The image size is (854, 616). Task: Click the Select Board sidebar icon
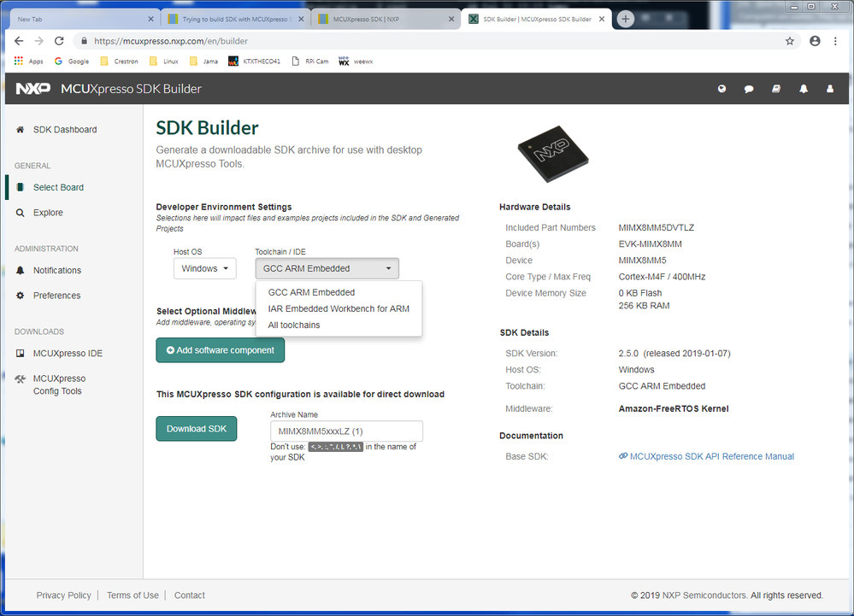coord(21,187)
